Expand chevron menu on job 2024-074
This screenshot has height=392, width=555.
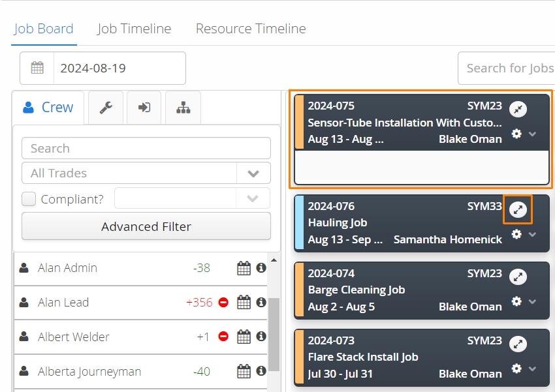coord(532,301)
